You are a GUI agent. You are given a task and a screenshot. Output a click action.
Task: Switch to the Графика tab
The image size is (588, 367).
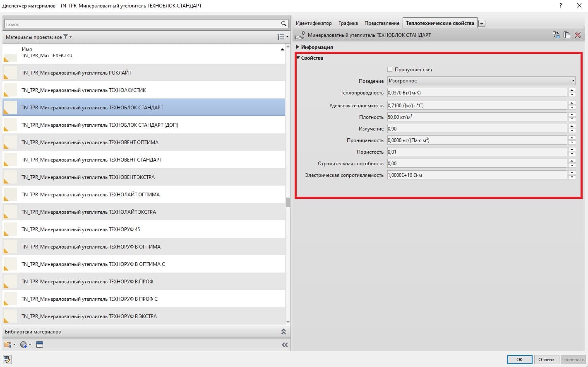[x=348, y=23]
